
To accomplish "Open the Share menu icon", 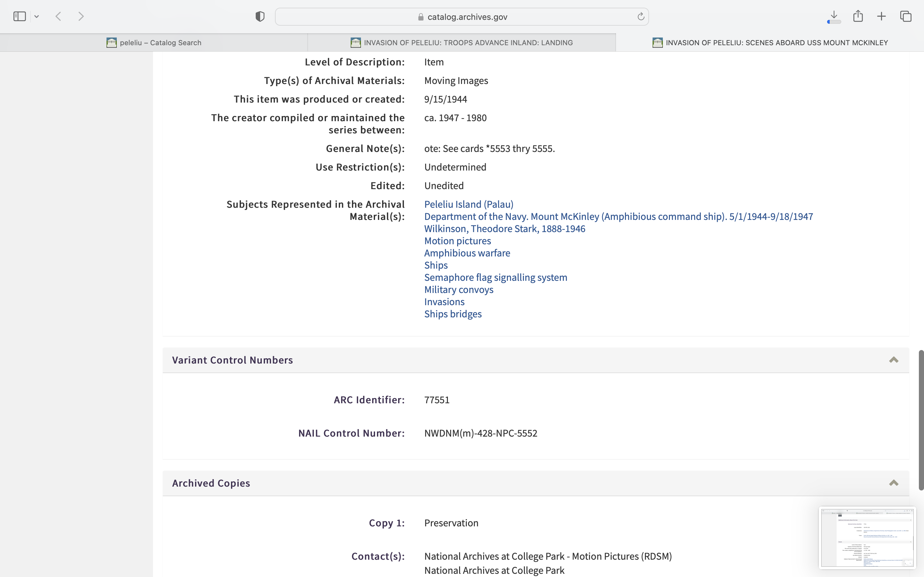I will click(x=858, y=16).
